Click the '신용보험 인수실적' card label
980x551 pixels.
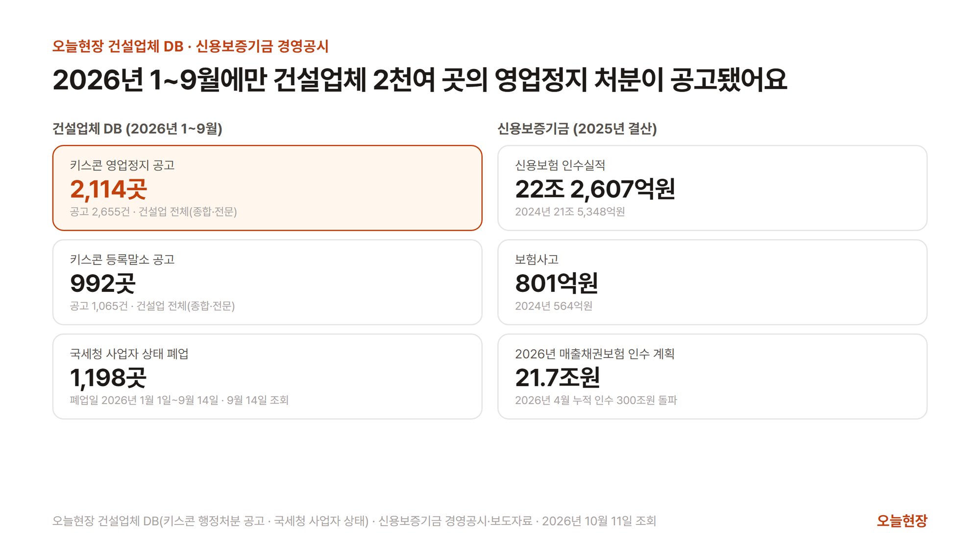point(560,165)
